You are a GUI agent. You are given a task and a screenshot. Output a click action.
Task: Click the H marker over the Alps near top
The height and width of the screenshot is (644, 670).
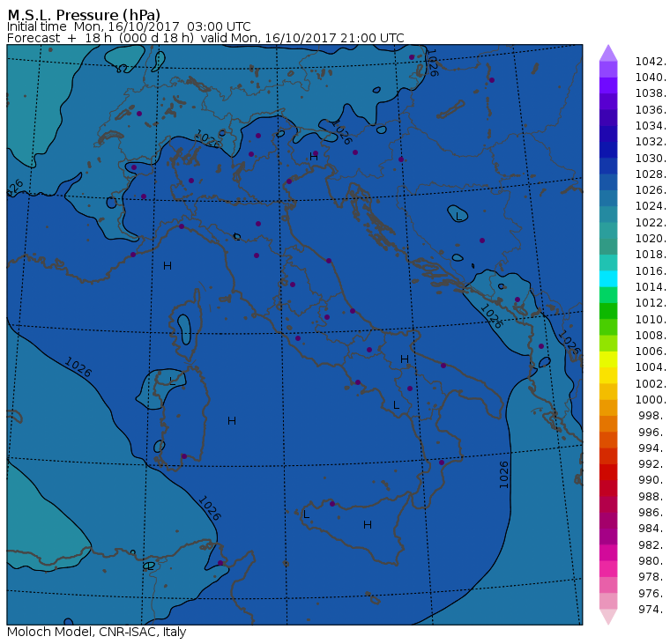(314, 157)
